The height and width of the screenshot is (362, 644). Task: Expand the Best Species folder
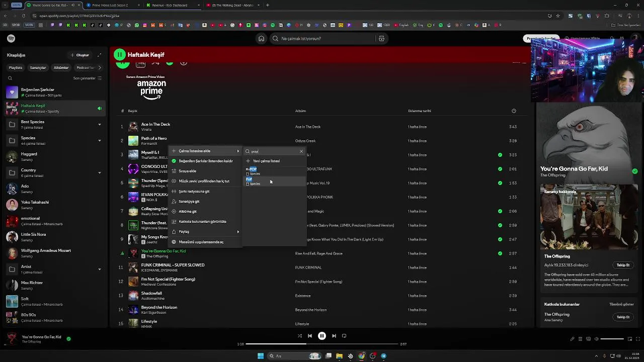pyautogui.click(x=99, y=124)
